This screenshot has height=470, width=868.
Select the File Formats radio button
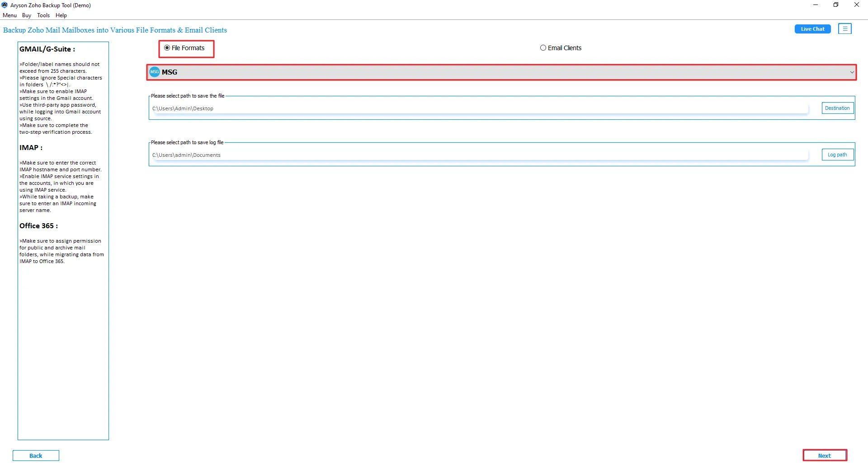point(167,48)
